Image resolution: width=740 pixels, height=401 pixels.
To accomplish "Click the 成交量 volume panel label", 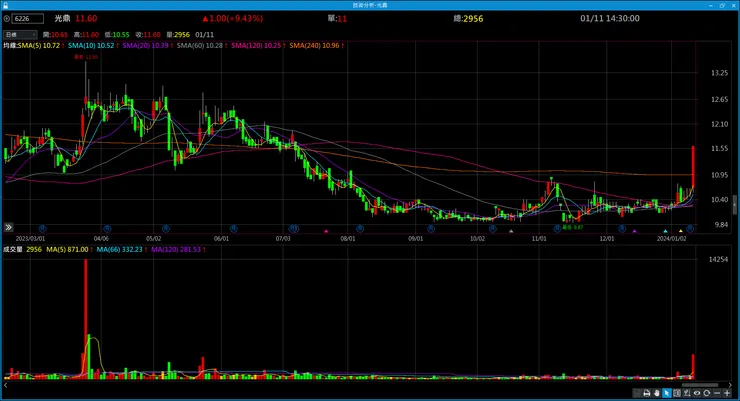I will (x=13, y=250).
